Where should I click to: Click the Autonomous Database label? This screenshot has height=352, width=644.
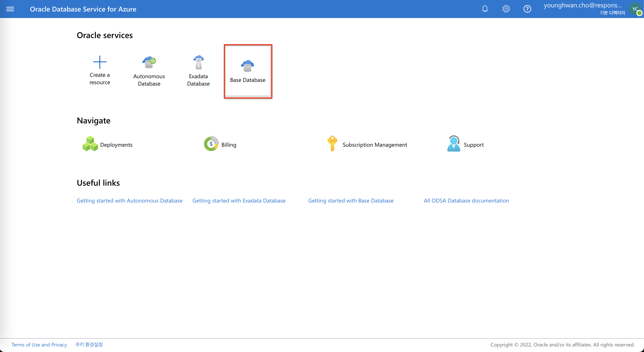pos(149,80)
